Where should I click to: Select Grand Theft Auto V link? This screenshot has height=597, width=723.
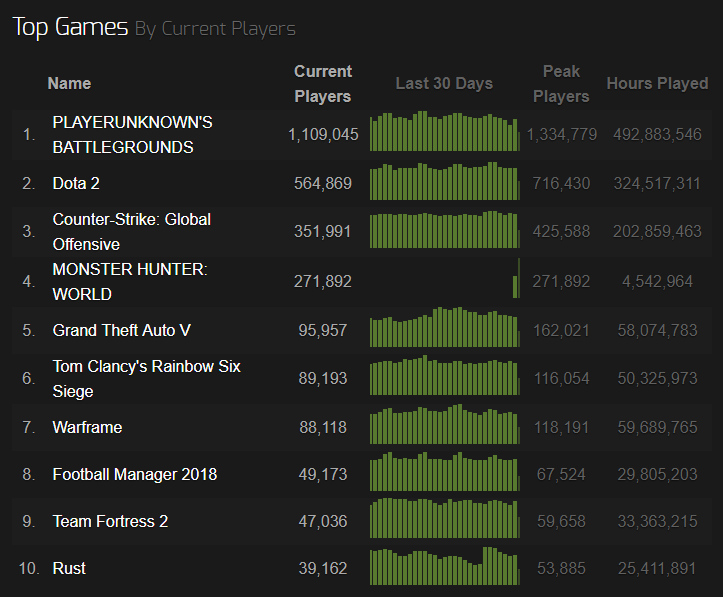(124, 330)
